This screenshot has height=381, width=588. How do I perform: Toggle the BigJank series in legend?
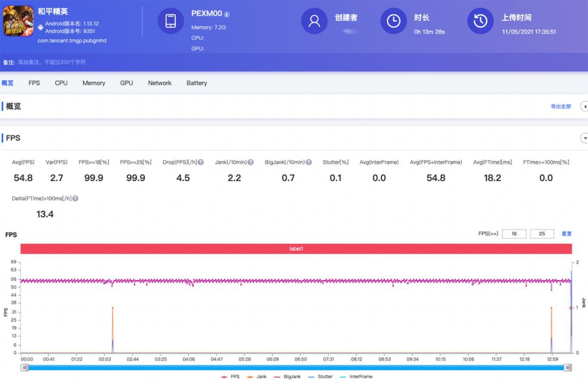point(287,377)
